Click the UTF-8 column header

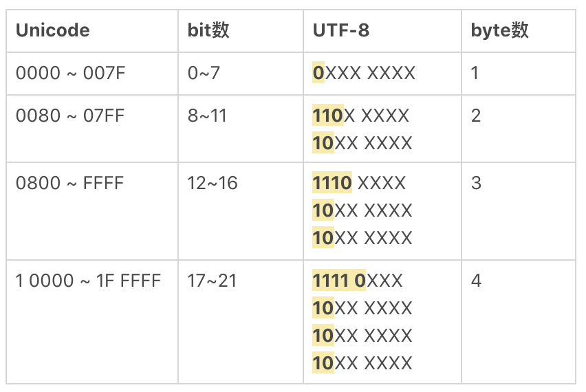point(341,31)
